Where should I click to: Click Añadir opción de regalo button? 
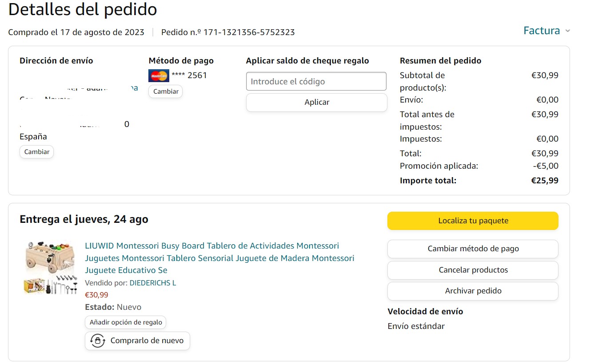[126, 322]
